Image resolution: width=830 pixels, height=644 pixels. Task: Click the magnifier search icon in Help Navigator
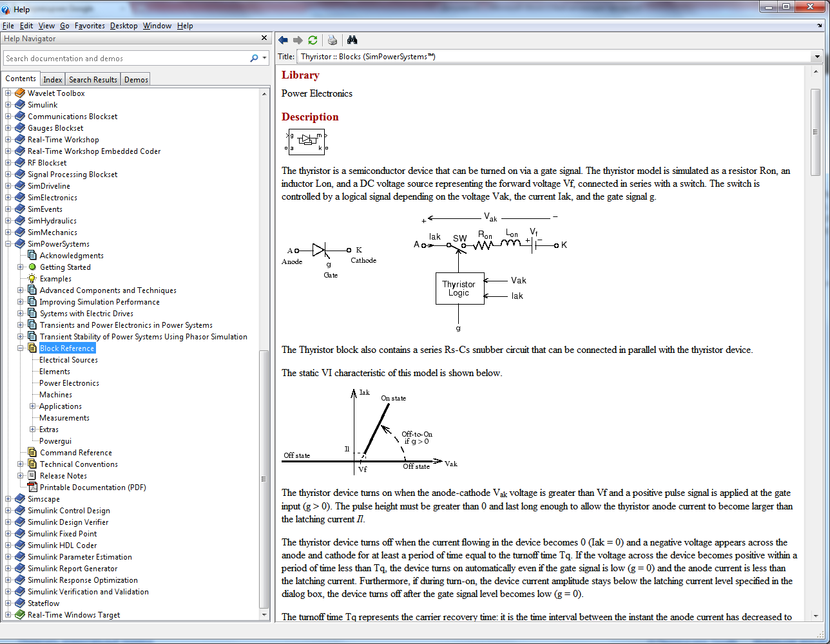coord(254,58)
